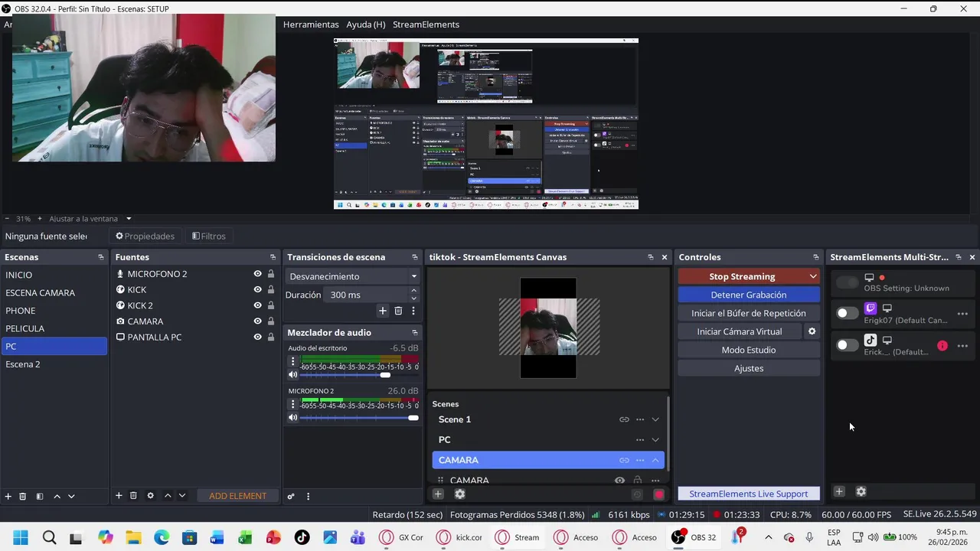
Task: Add a new source in Fuentes toolbar
Action: pos(119,496)
